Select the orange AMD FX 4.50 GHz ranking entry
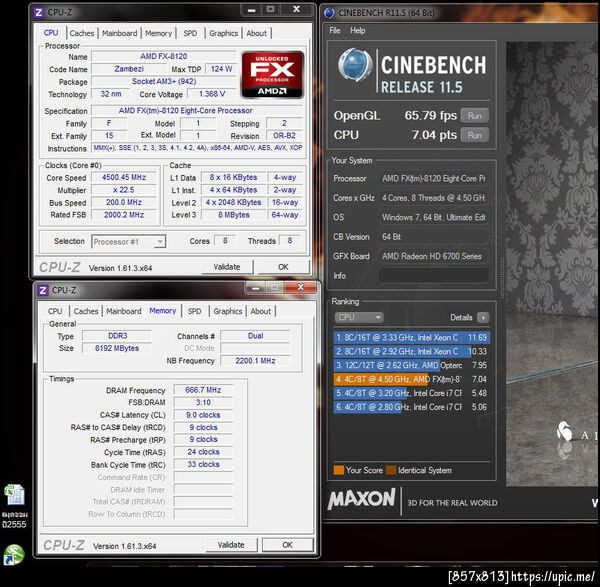Image resolution: width=600 pixels, height=587 pixels. point(411,379)
